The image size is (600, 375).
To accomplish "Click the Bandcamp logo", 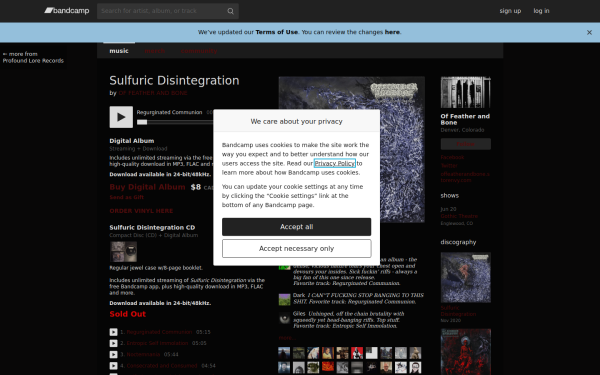I will (67, 11).
